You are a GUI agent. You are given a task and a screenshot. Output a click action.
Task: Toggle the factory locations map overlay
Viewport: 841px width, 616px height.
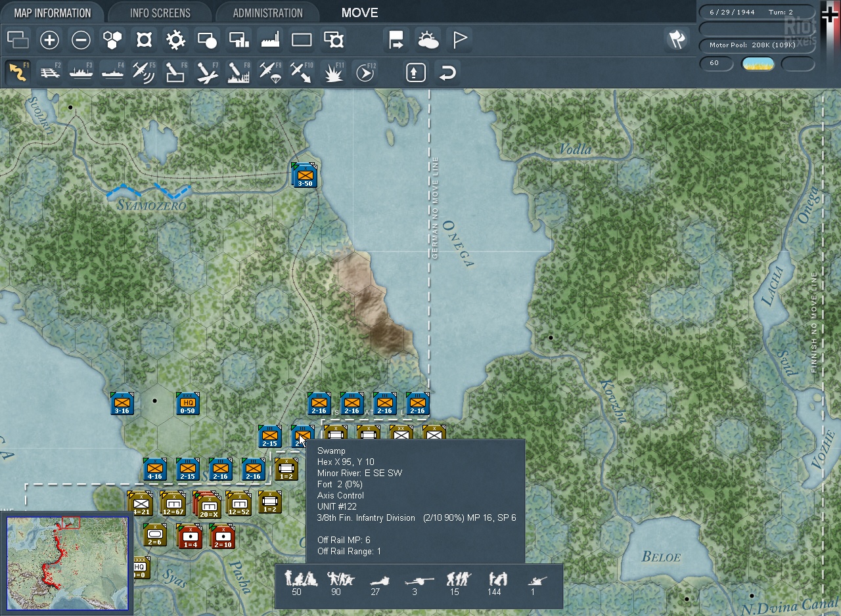(270, 40)
